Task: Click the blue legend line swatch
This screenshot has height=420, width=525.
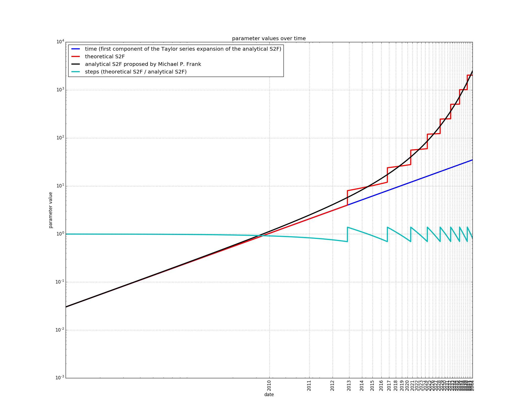Action: click(x=75, y=49)
